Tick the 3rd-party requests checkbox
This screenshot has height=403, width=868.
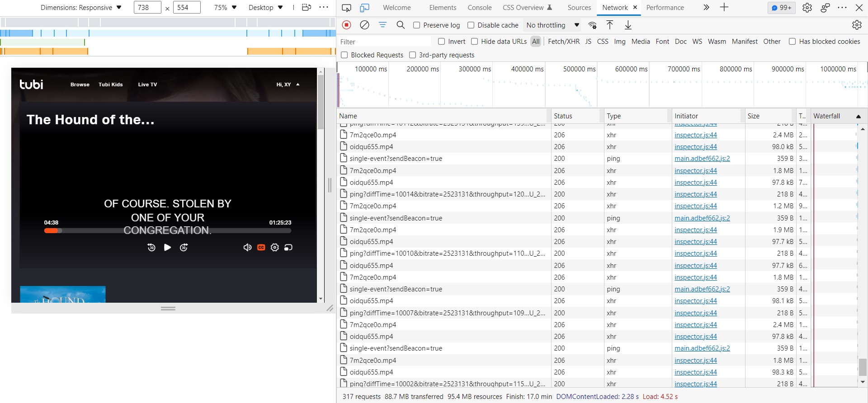pos(413,55)
